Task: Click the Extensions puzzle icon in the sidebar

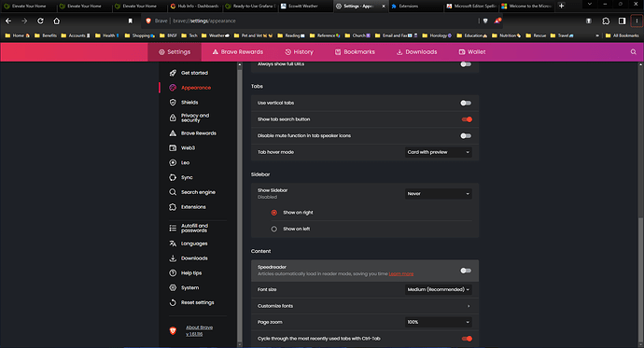Action: point(173,207)
